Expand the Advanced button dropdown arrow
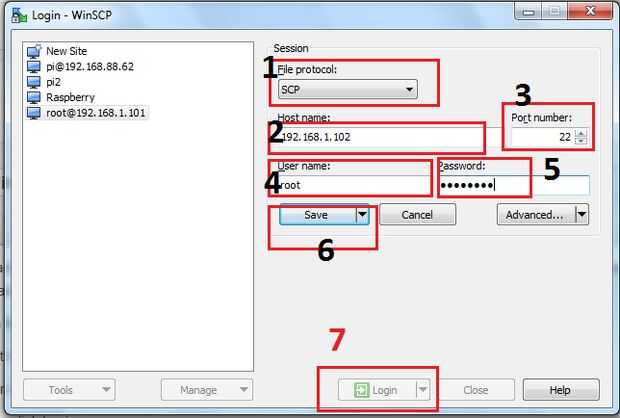 (582, 214)
